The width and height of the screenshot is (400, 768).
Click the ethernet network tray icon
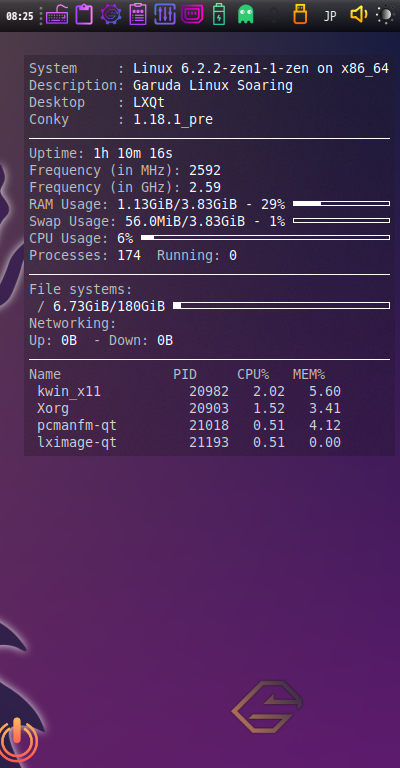192,14
